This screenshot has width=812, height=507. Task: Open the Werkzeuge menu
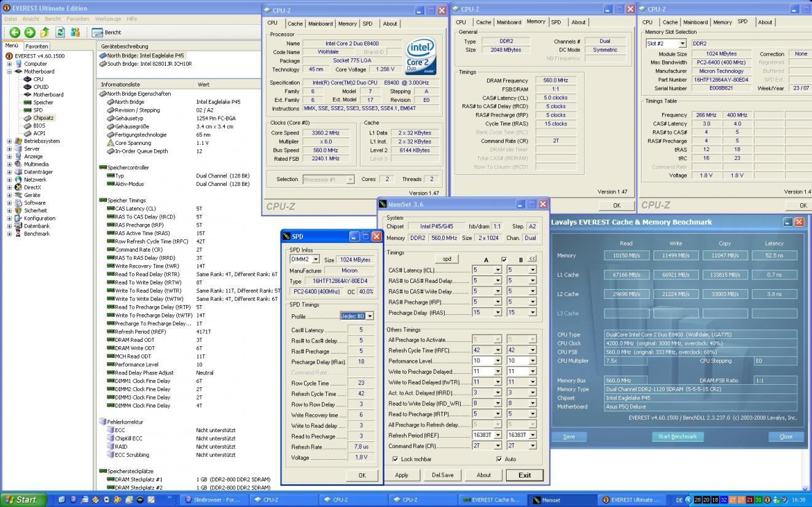click(x=107, y=19)
